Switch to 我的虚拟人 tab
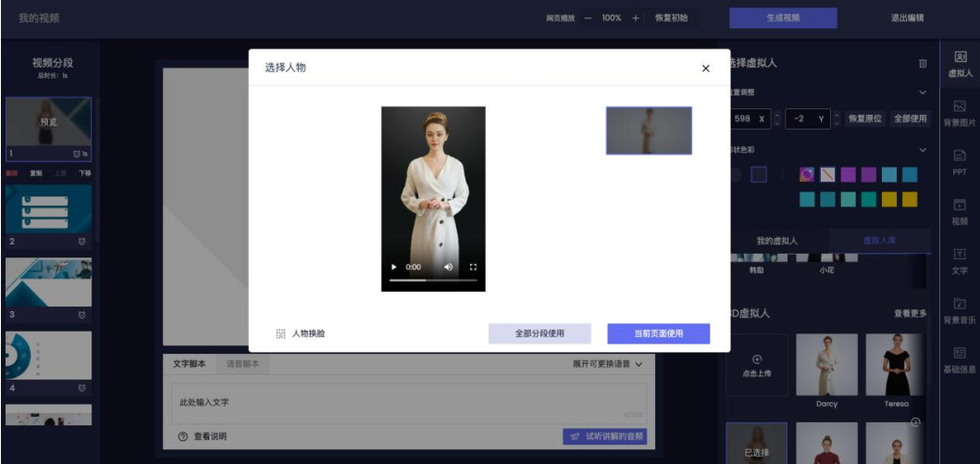Viewport: 980px width, 464px height. click(x=777, y=241)
